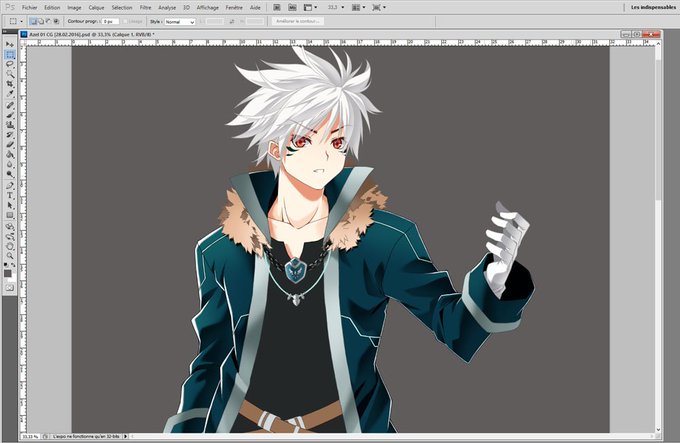Open the Analyse menu
This screenshot has width=680, height=443.
(167, 7)
